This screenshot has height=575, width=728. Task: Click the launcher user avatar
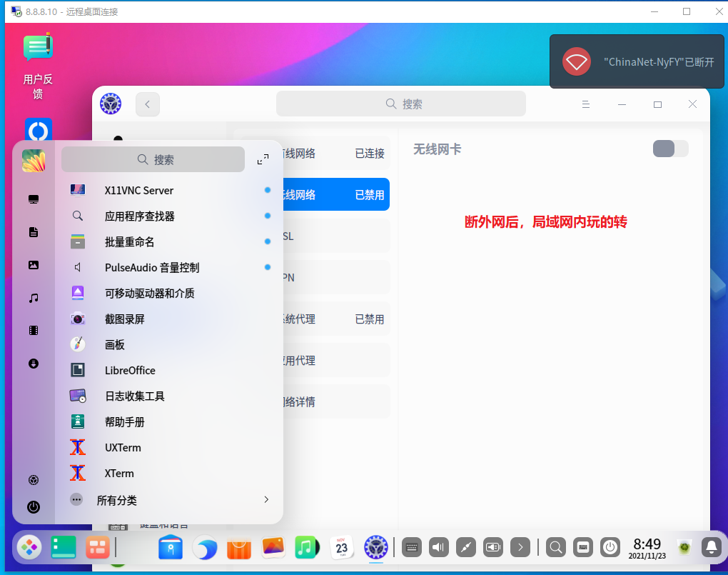click(34, 161)
